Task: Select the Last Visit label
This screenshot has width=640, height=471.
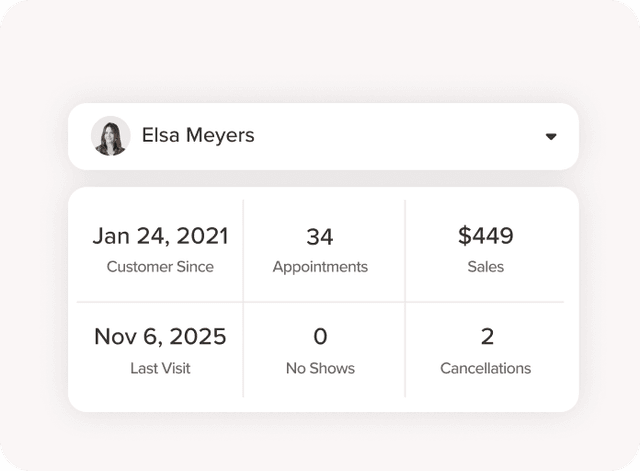Action: (160, 368)
